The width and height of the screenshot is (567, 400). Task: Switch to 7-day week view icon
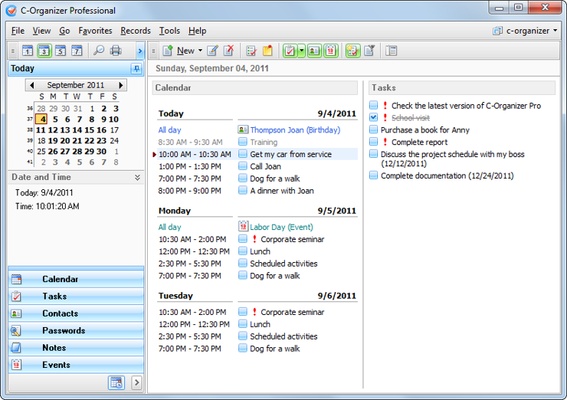click(77, 51)
